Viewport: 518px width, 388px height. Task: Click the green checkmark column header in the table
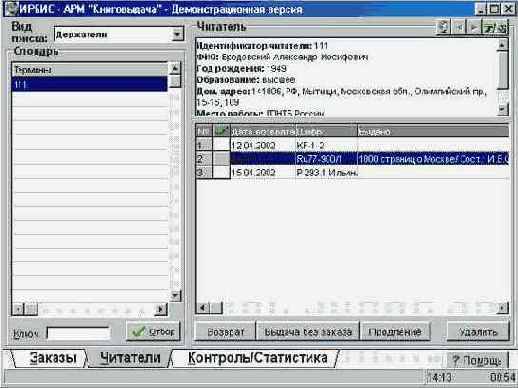(x=221, y=131)
